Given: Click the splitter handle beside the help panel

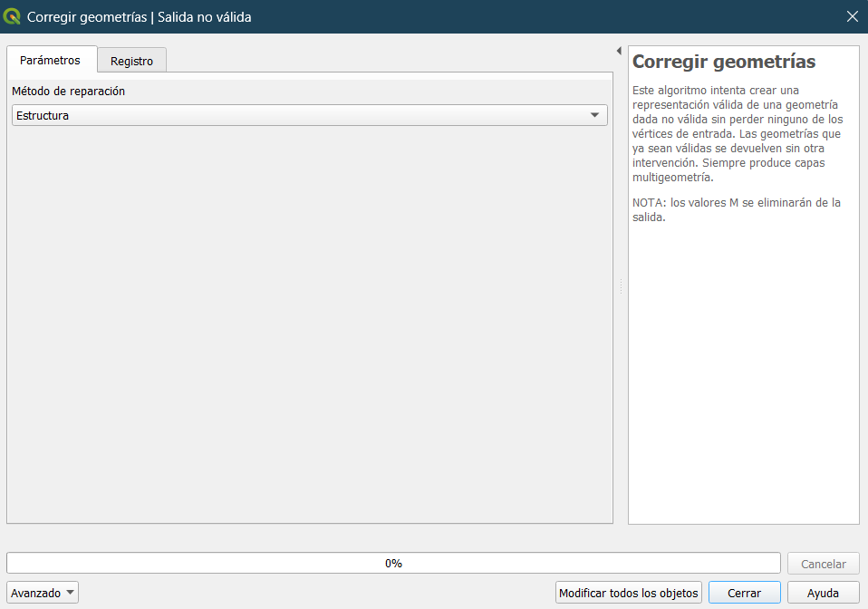Looking at the screenshot, I should 621,285.
